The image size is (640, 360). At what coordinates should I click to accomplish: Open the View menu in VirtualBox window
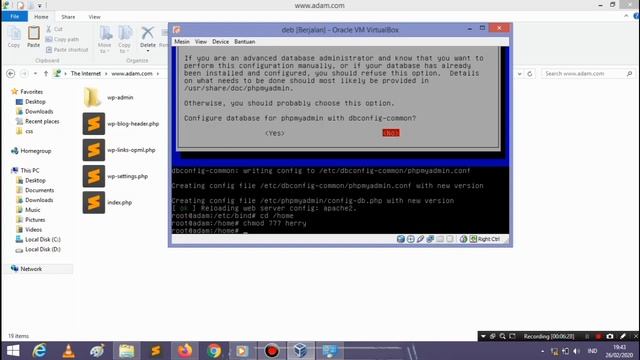(x=201, y=42)
